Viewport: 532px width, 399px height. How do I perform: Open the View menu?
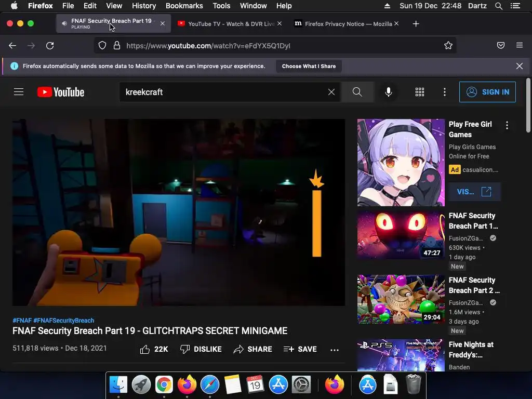tap(114, 6)
